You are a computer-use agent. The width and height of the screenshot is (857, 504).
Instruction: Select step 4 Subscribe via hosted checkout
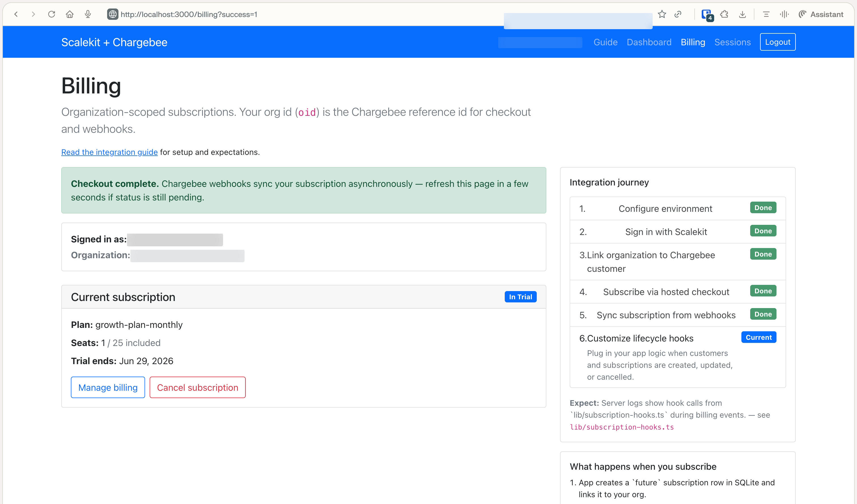coord(677,292)
